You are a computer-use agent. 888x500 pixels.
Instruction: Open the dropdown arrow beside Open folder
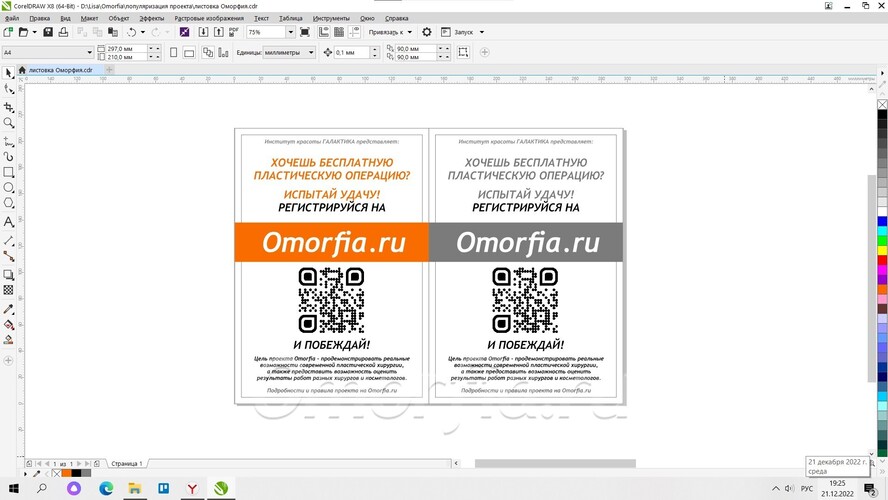pyautogui.click(x=35, y=32)
